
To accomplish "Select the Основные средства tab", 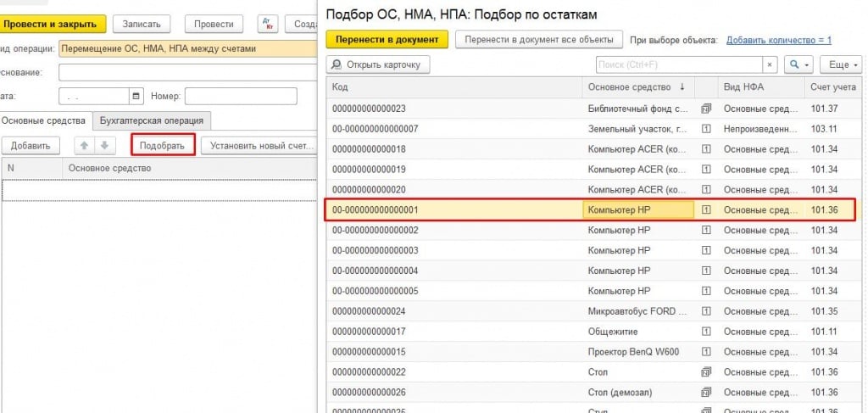I will click(x=44, y=120).
